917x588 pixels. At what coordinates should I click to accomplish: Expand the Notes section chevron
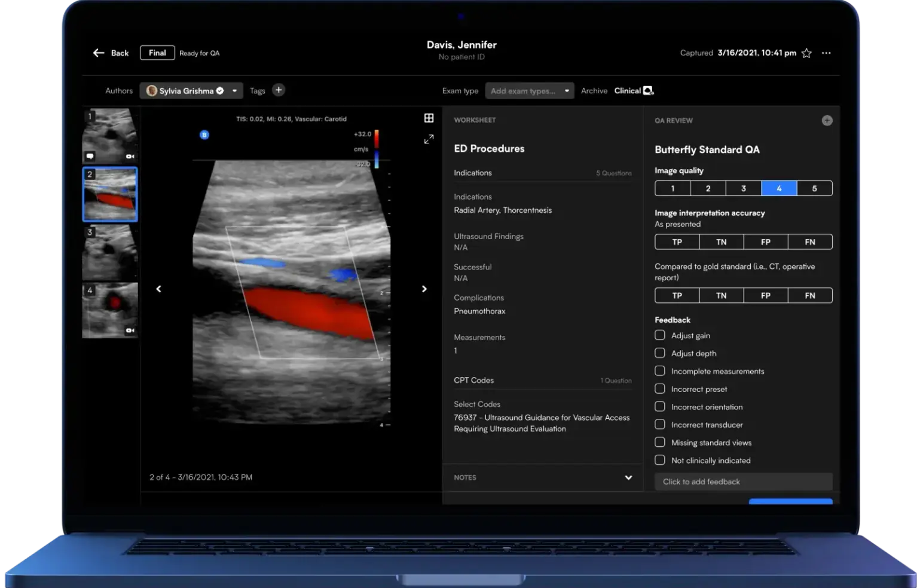tap(628, 477)
